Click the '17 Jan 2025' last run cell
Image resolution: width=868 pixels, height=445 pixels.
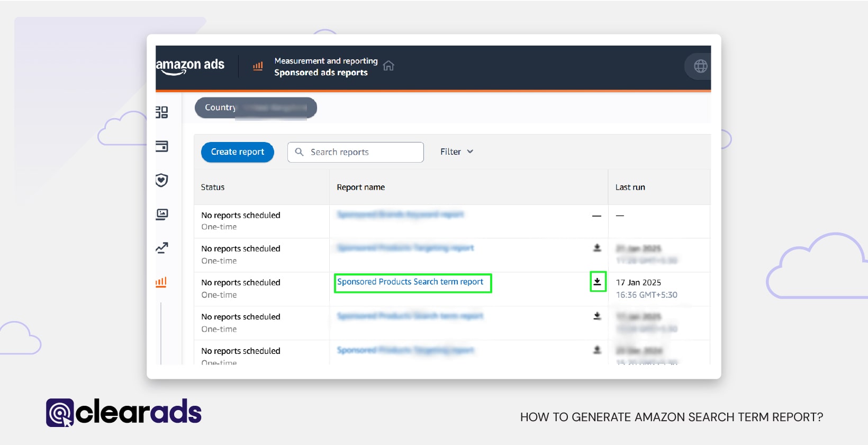(638, 282)
